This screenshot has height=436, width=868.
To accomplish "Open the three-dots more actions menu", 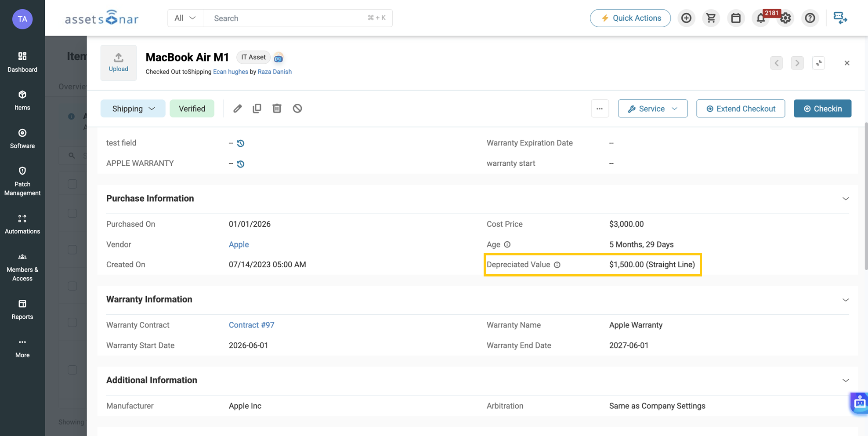I will (x=600, y=109).
